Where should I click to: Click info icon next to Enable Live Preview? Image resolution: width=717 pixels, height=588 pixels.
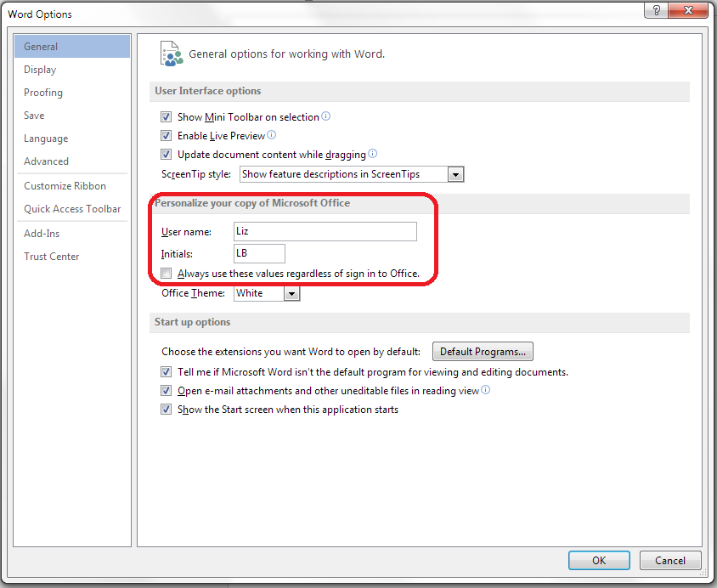272,135
